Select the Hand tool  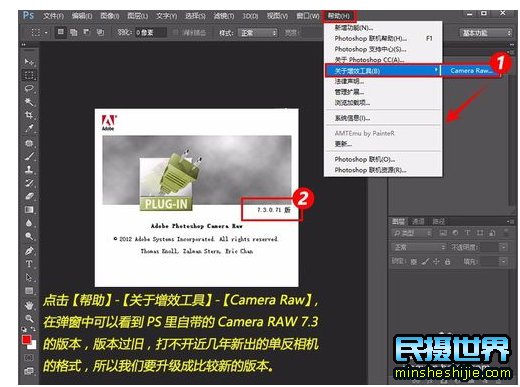(29, 305)
